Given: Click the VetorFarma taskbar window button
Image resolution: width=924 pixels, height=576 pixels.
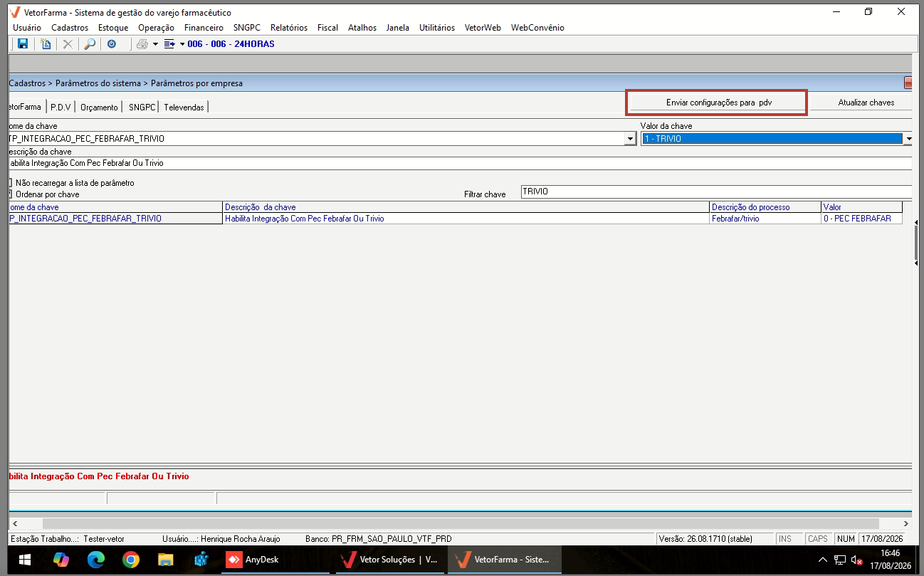Looking at the screenshot, I should (504, 560).
